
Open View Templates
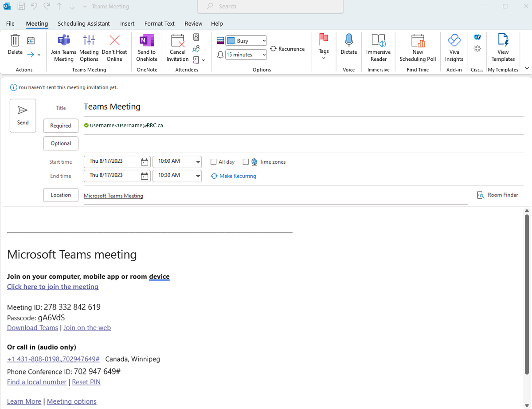pyautogui.click(x=503, y=48)
